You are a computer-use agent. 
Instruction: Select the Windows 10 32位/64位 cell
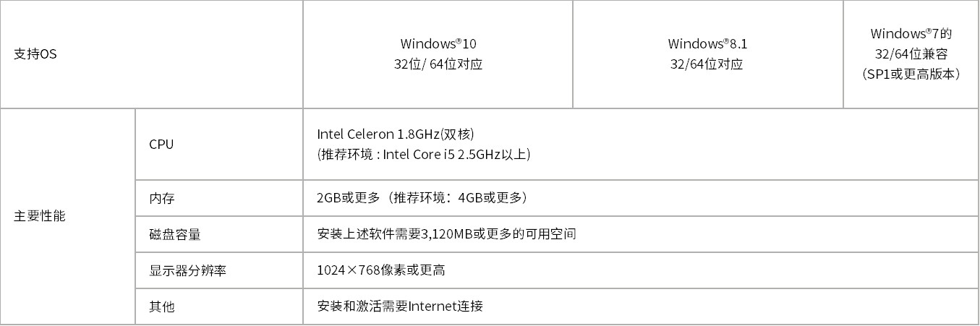438,54
